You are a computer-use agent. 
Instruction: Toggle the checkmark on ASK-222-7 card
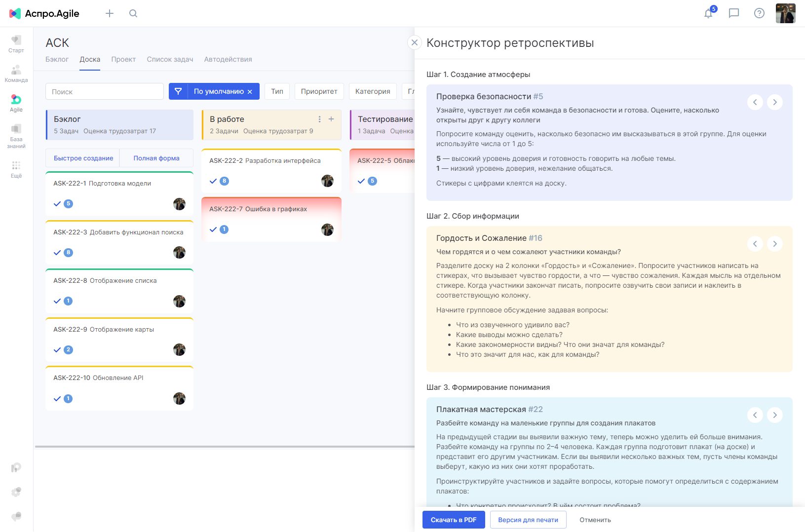coord(214,229)
